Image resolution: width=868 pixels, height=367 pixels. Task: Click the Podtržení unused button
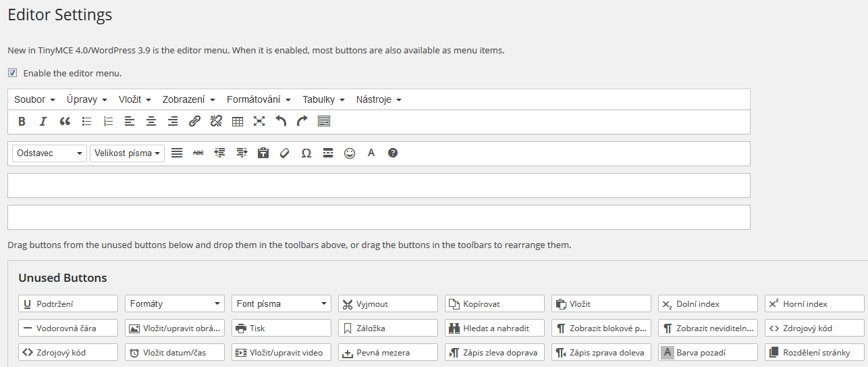pos(68,304)
